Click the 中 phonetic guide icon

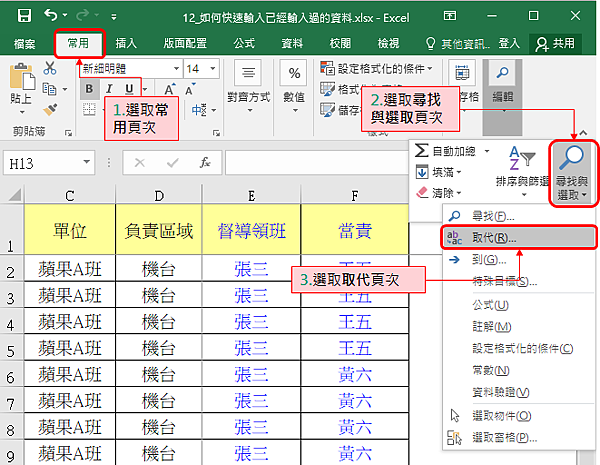[199, 110]
